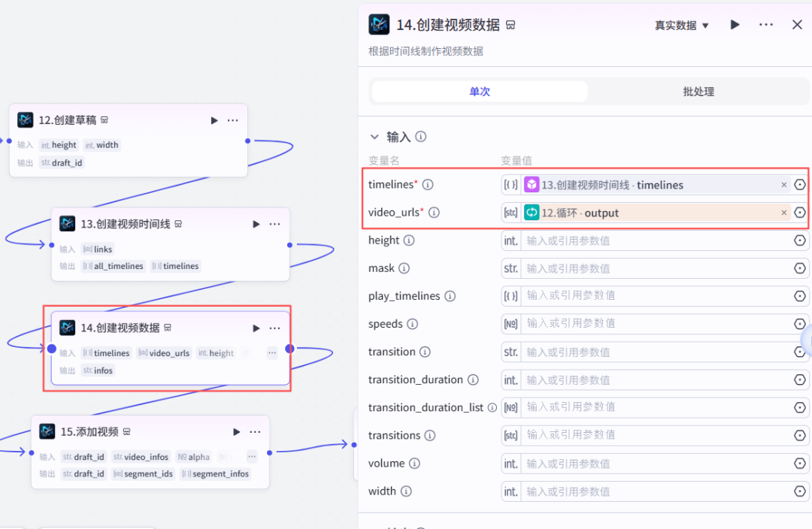
Task: Click the save badge next to 12.创建草稿 title
Action: coord(105,120)
